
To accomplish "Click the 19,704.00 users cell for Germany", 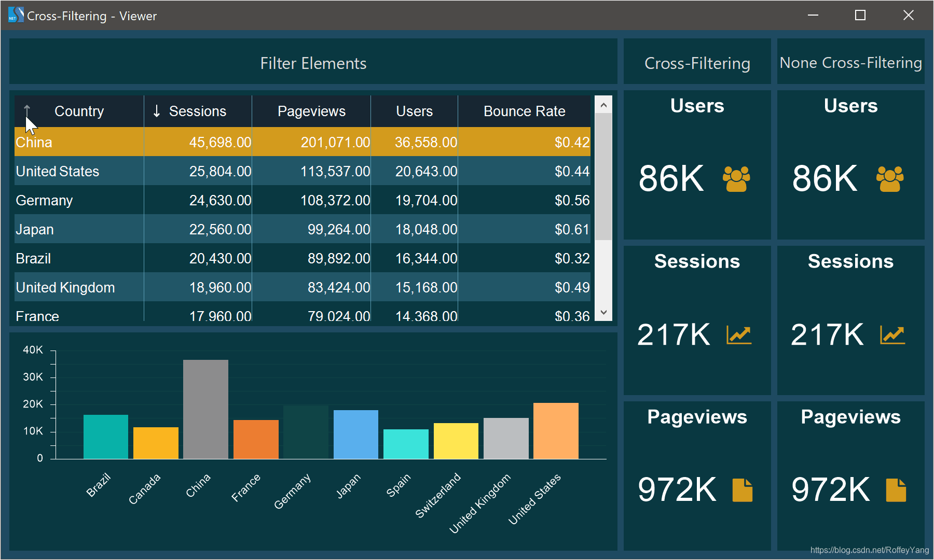I will click(x=414, y=200).
